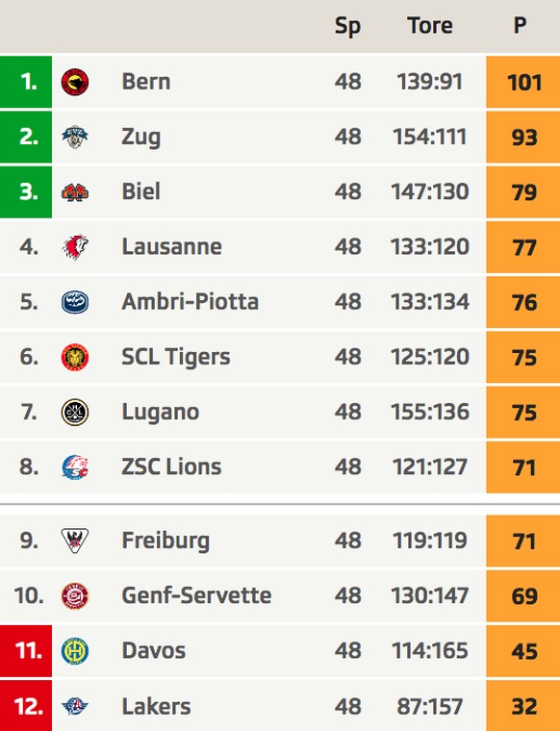560x731 pixels.
Task: Open the Genf-Servette team name link
Action: (x=196, y=595)
